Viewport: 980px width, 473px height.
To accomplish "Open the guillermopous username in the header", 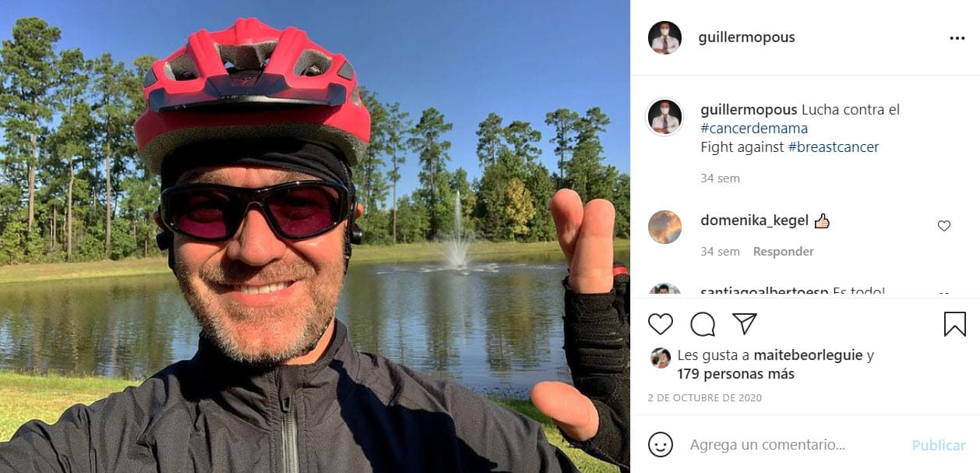I will pos(748,37).
